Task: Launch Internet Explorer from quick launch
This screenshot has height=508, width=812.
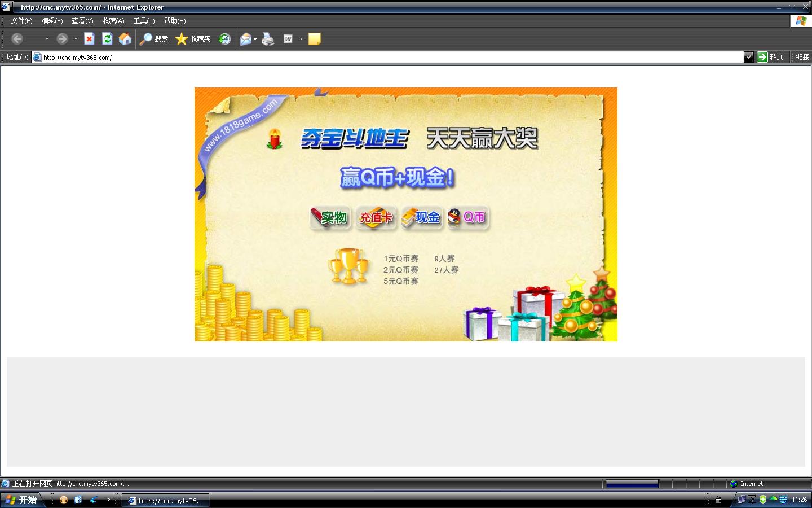Action: coord(78,500)
